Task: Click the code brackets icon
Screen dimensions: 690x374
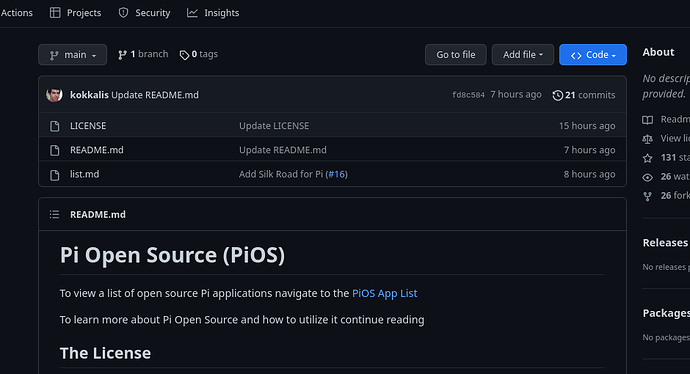Action: click(576, 55)
